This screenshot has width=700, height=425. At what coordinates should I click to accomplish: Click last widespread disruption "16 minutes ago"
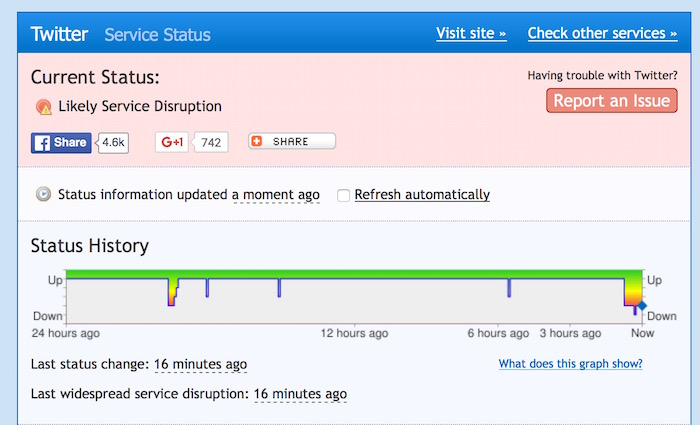coord(300,394)
